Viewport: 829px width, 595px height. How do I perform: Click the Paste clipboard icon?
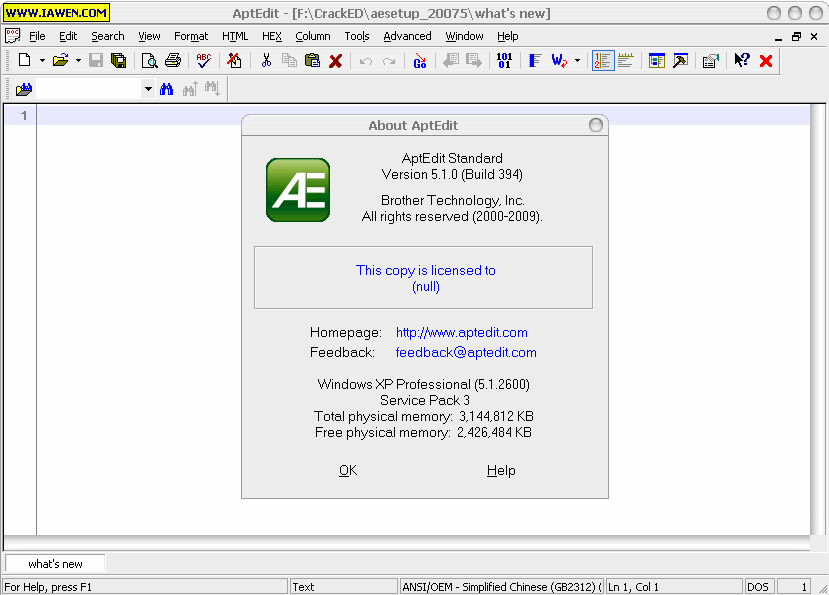(x=312, y=61)
